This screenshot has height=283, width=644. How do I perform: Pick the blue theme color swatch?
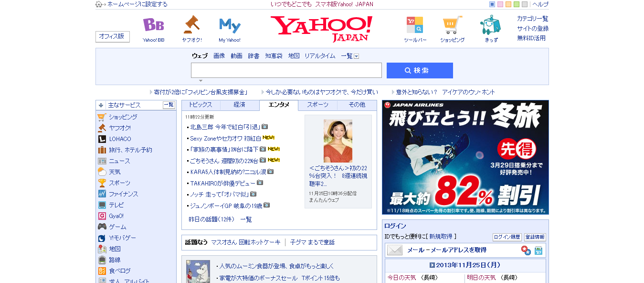click(x=492, y=4)
